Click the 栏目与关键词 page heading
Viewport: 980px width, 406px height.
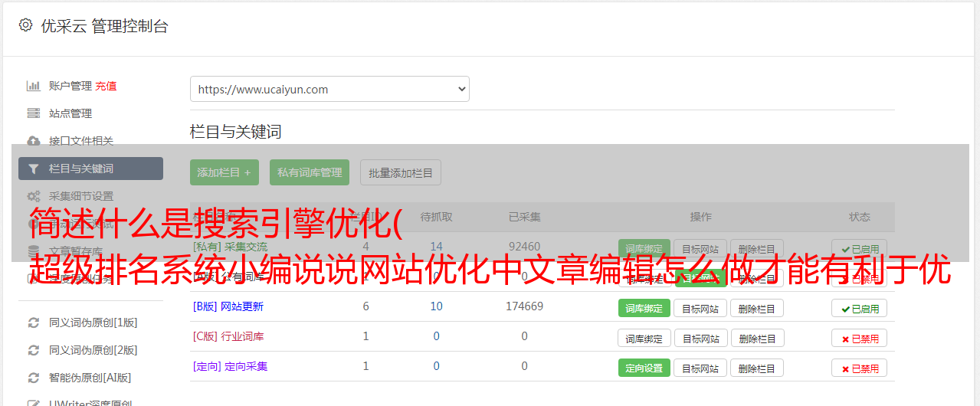[236, 132]
